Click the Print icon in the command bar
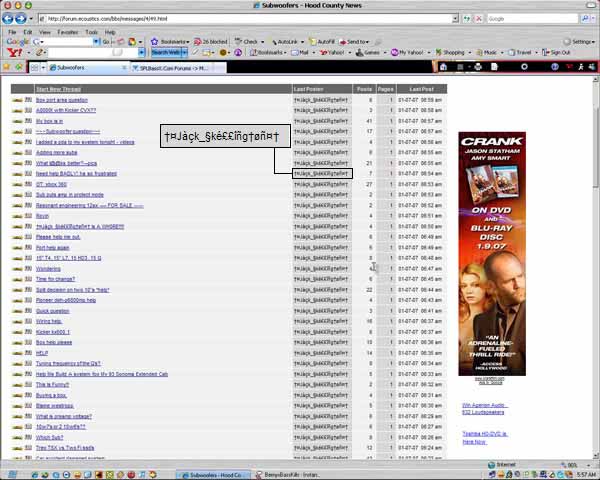The height and width of the screenshot is (480, 600). [478, 67]
